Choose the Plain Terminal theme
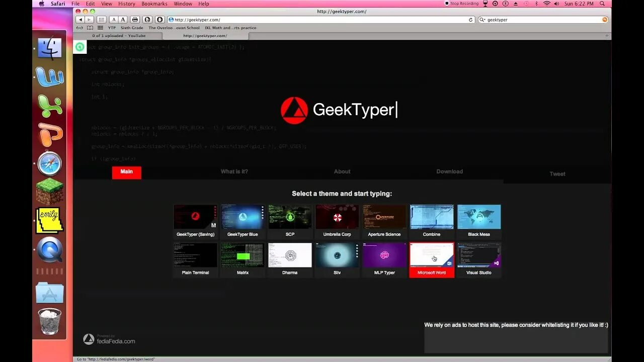Image resolution: width=644 pixels, height=362 pixels. (x=195, y=260)
